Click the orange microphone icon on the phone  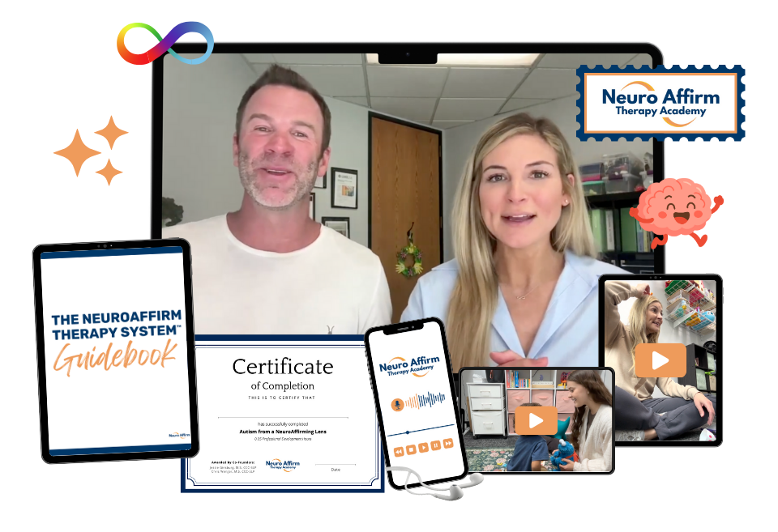(x=397, y=405)
